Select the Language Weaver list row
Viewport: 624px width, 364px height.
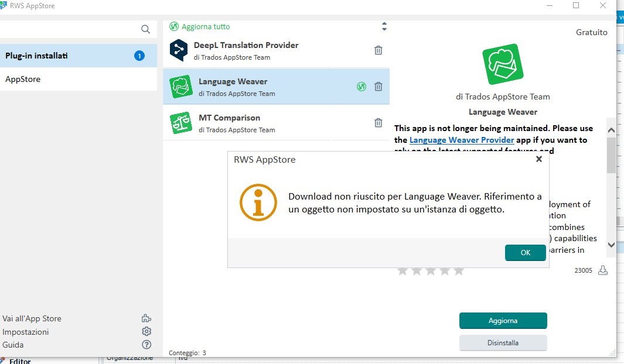tap(276, 86)
